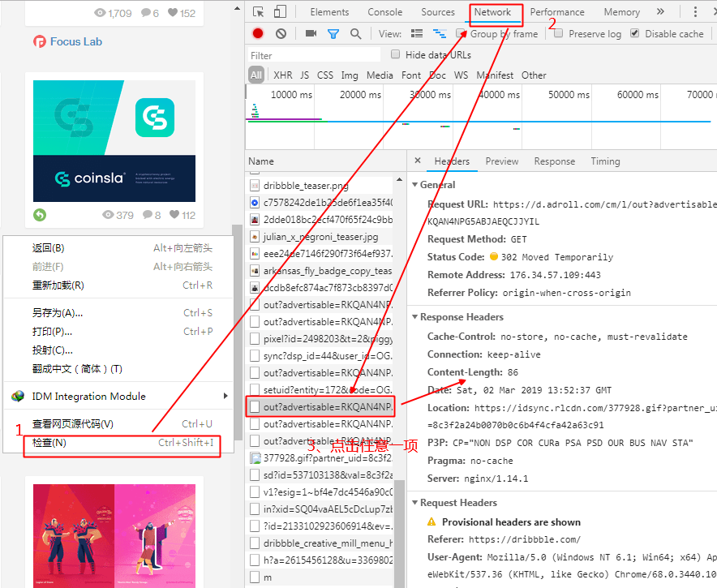Clear the network log
717x588 pixels.
281,34
